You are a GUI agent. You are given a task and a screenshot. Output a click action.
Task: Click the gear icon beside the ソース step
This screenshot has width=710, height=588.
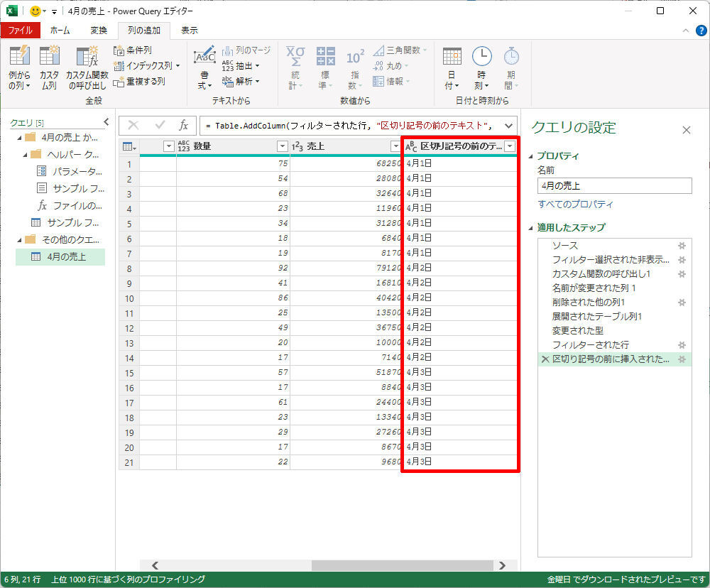682,245
